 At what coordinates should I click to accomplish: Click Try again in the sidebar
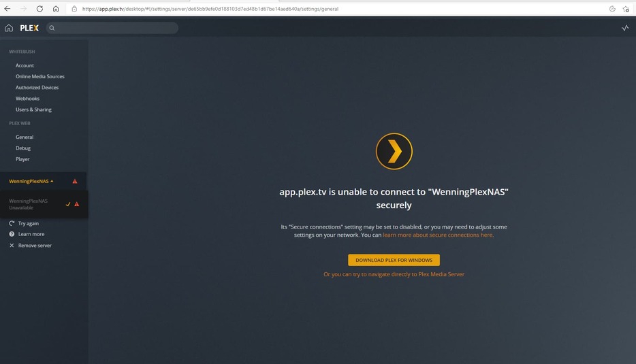[29, 223]
